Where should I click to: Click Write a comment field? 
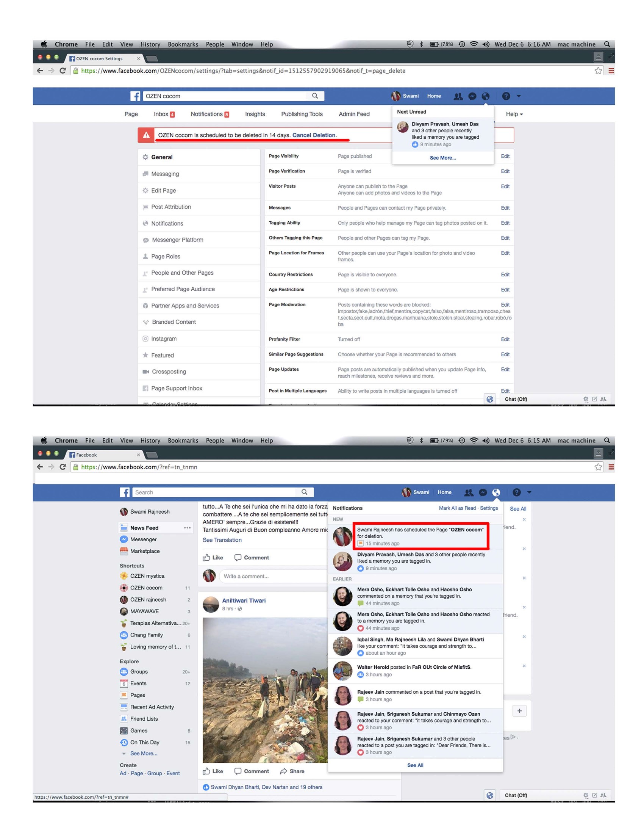tap(273, 577)
